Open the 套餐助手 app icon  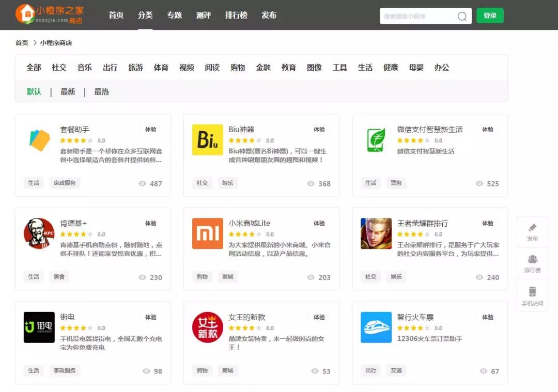pyautogui.click(x=39, y=140)
